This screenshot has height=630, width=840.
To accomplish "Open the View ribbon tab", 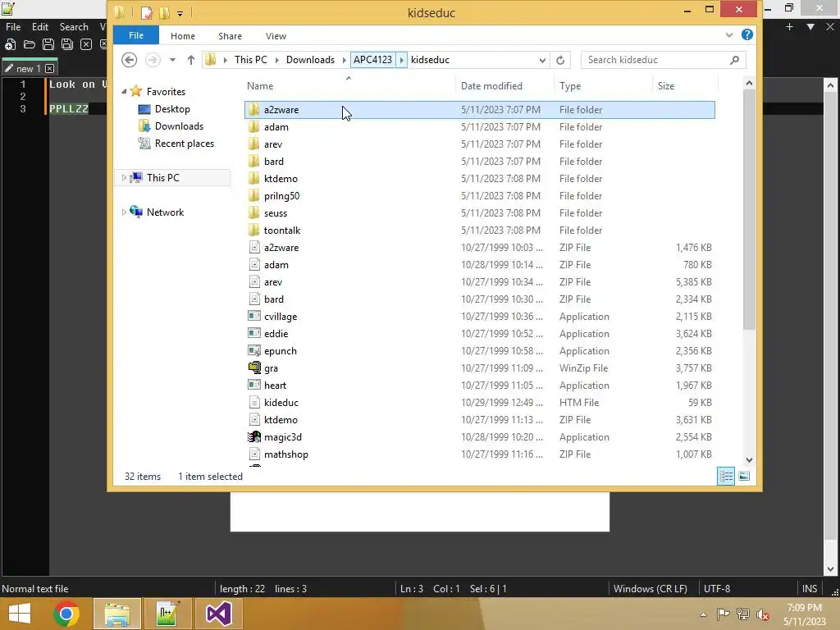I will tap(276, 36).
